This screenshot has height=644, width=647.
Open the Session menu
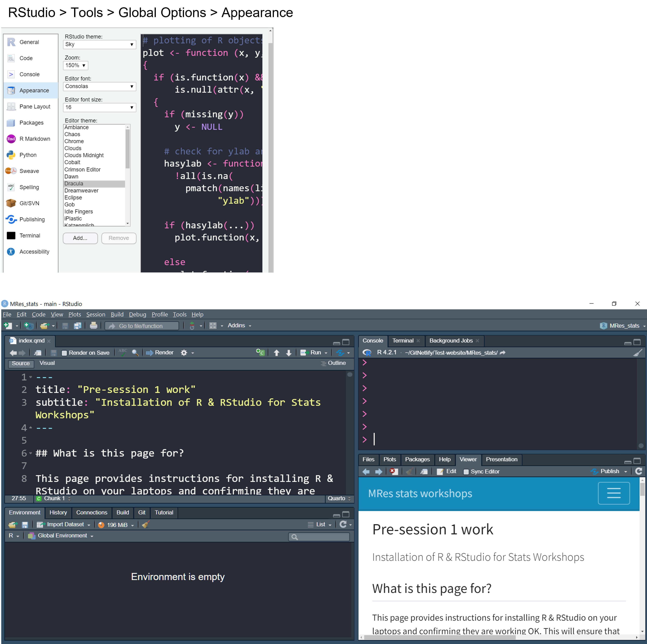96,315
